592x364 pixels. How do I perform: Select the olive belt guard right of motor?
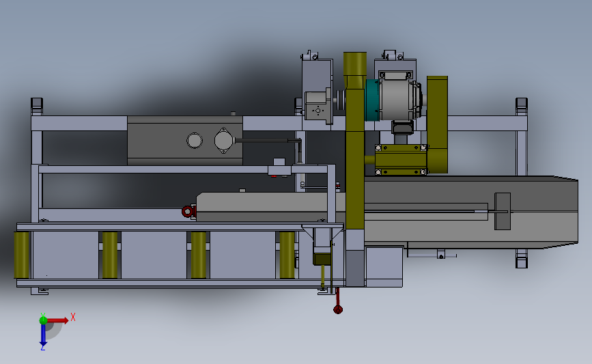click(x=437, y=124)
